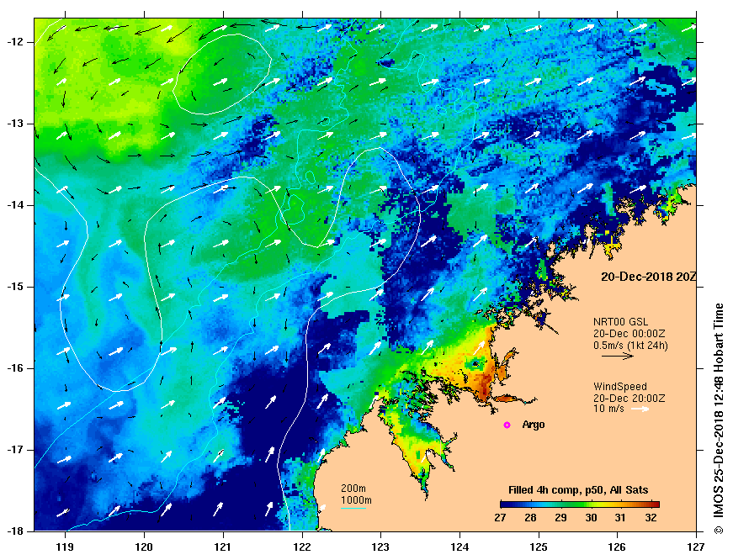
Task: Click latitude axis label '-12'
Action: 15,42
